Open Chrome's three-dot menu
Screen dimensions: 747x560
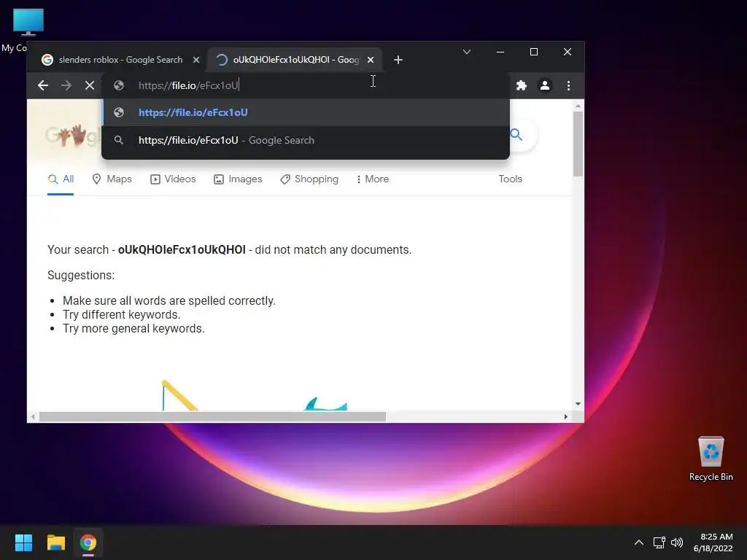pos(568,85)
